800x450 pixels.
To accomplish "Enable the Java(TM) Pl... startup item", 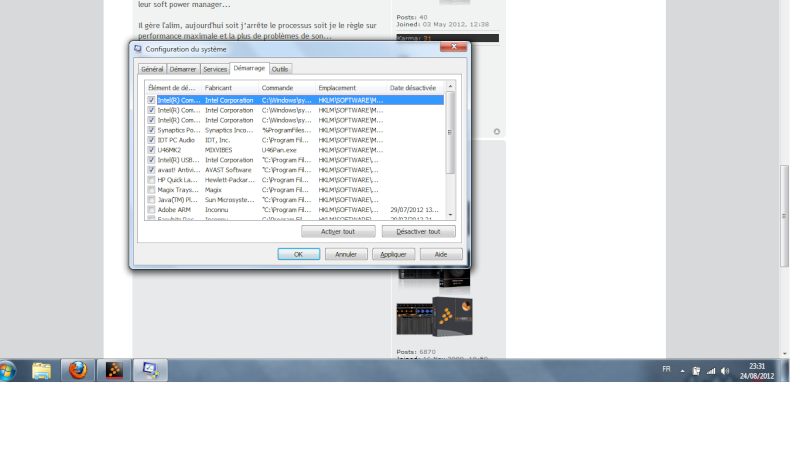I will [151, 199].
